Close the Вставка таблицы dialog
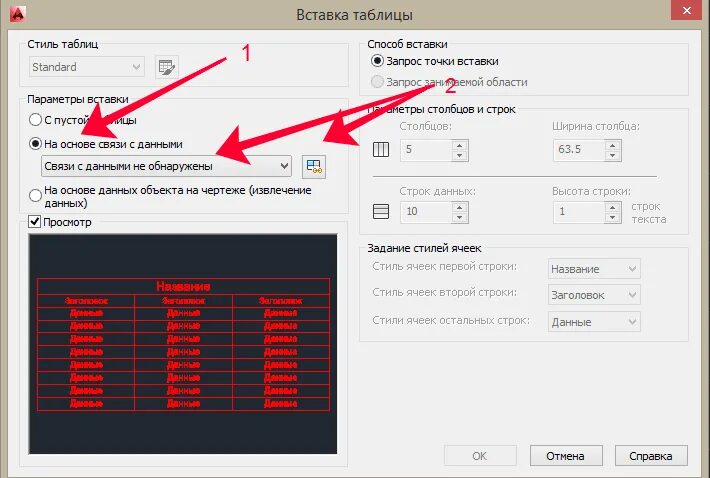710x478 pixels. click(x=686, y=10)
